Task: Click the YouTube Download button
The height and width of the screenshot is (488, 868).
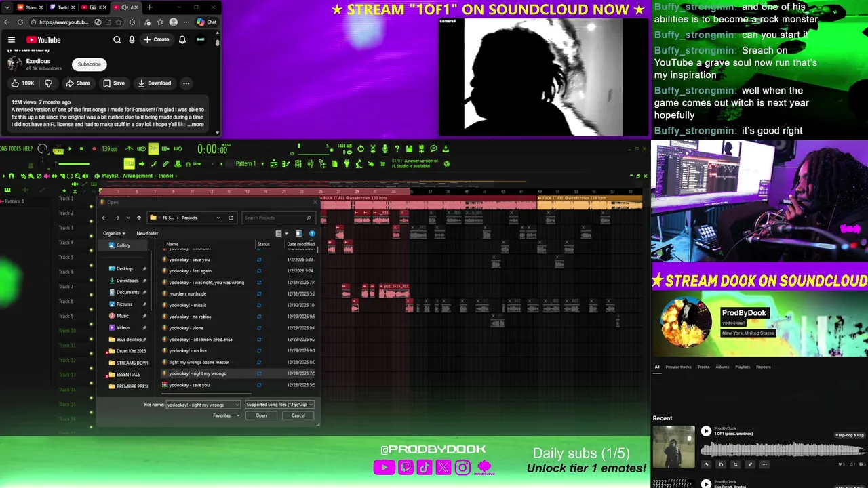Action: click(154, 83)
